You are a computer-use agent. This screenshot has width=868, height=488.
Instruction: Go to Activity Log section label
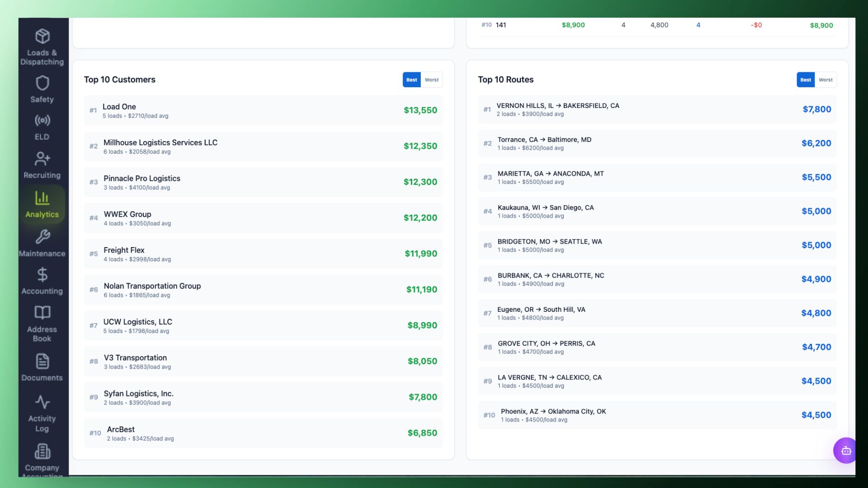click(x=42, y=423)
